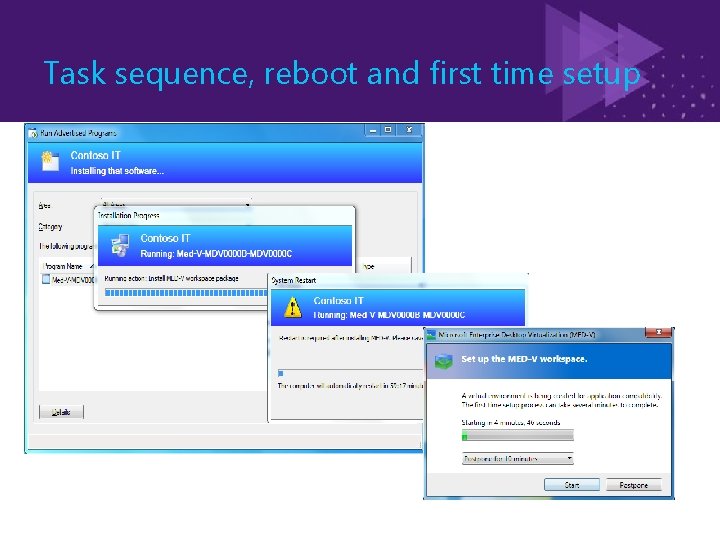Click the Postpone button in MED-V dialog
720x540 pixels.
(634, 485)
